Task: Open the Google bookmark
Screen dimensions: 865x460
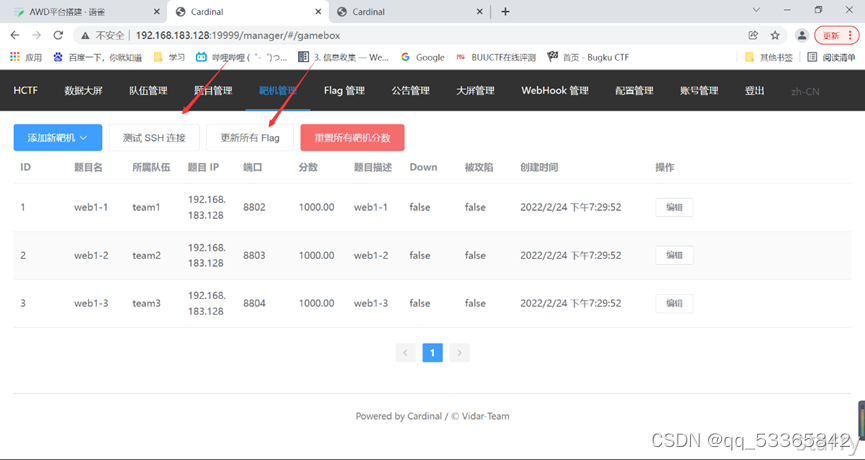Action: (x=423, y=57)
